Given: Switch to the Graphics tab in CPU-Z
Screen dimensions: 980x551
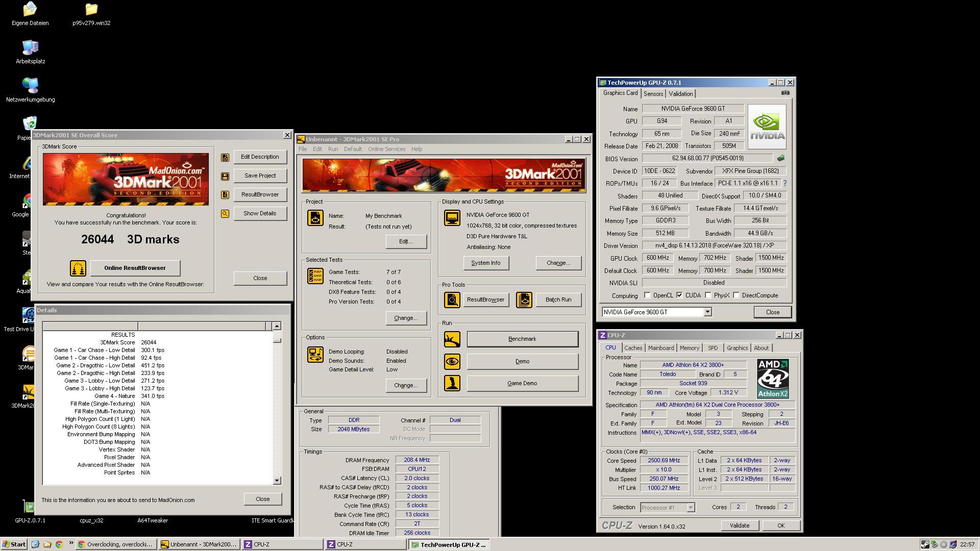Looking at the screenshot, I should click(x=737, y=348).
